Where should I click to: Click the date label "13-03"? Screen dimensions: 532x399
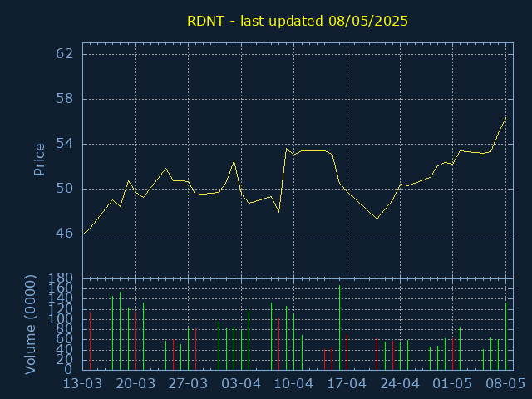pos(83,384)
